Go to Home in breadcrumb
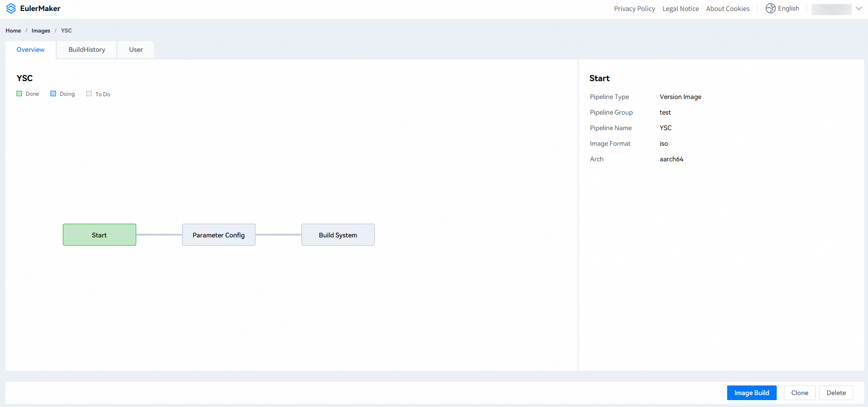This screenshot has width=868, height=407. coord(13,31)
